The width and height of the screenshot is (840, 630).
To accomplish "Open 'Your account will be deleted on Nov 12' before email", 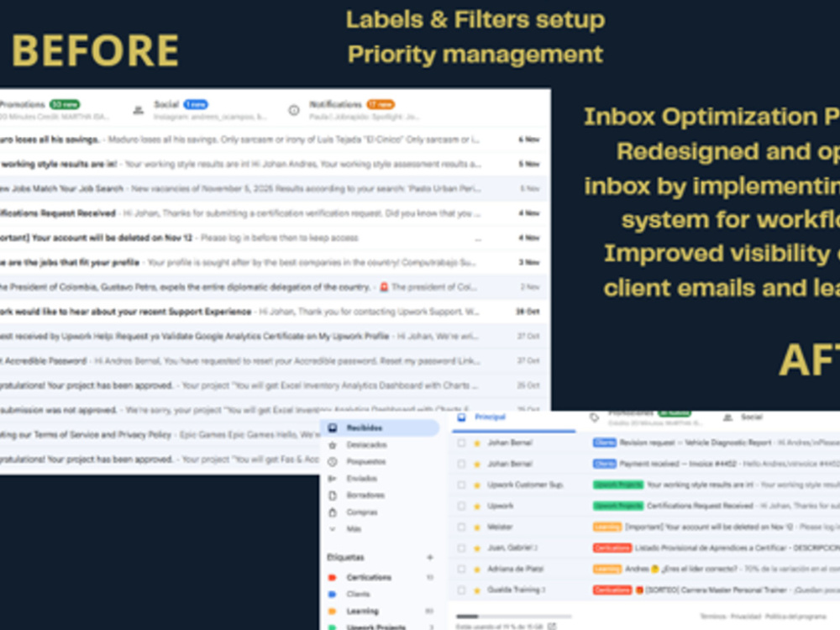I will pyautogui.click(x=274, y=238).
